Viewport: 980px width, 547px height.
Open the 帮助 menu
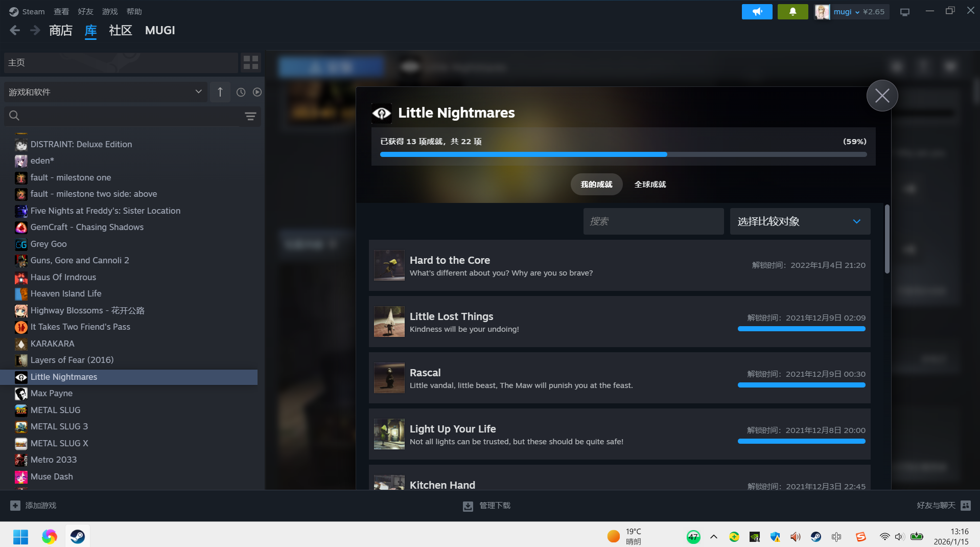(x=134, y=11)
